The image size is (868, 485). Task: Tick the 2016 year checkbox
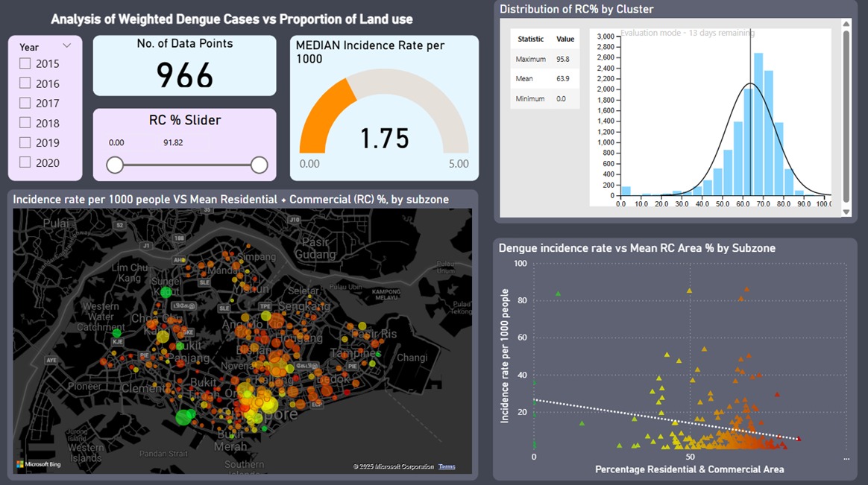25,83
